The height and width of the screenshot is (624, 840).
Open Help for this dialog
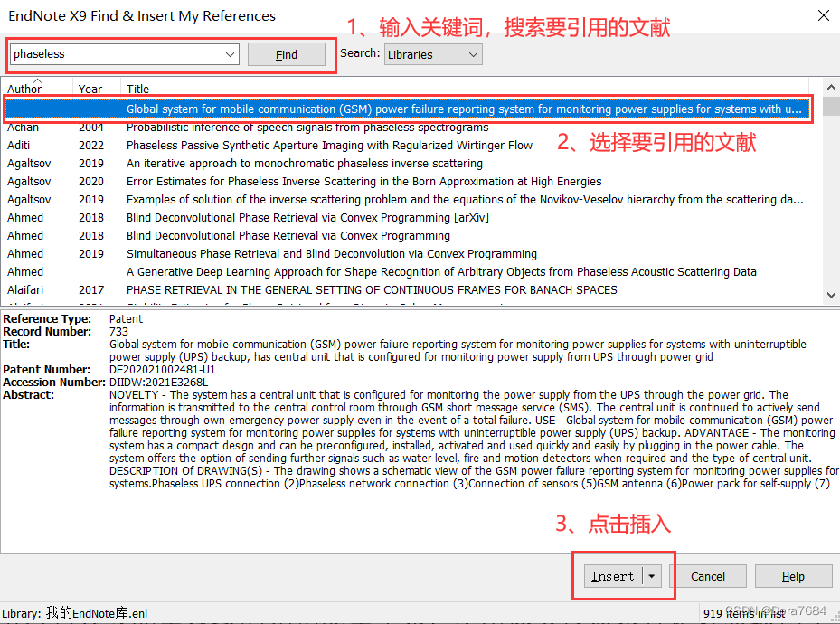[793, 576]
